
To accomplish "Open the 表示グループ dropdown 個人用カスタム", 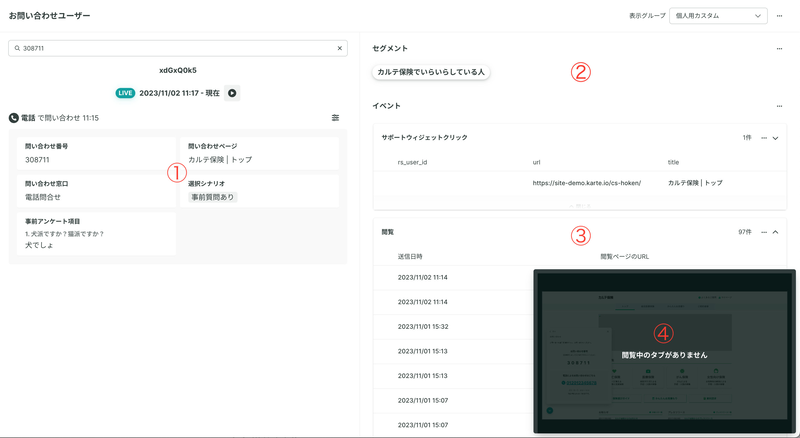I will 718,16.
